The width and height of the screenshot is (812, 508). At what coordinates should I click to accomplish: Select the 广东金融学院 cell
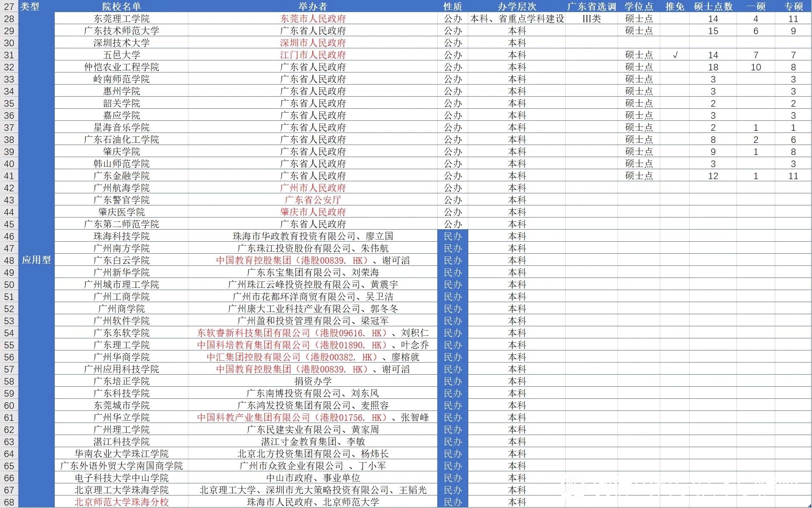click(x=122, y=176)
